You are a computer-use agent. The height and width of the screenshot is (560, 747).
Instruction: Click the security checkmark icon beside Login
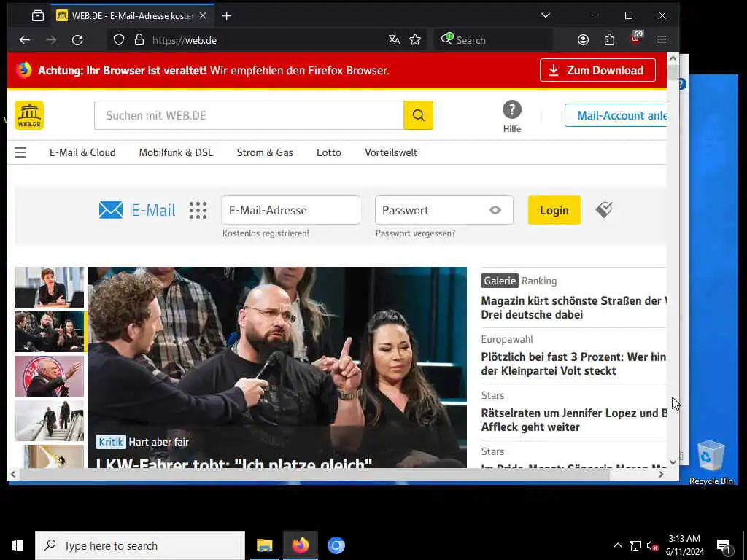coord(603,209)
